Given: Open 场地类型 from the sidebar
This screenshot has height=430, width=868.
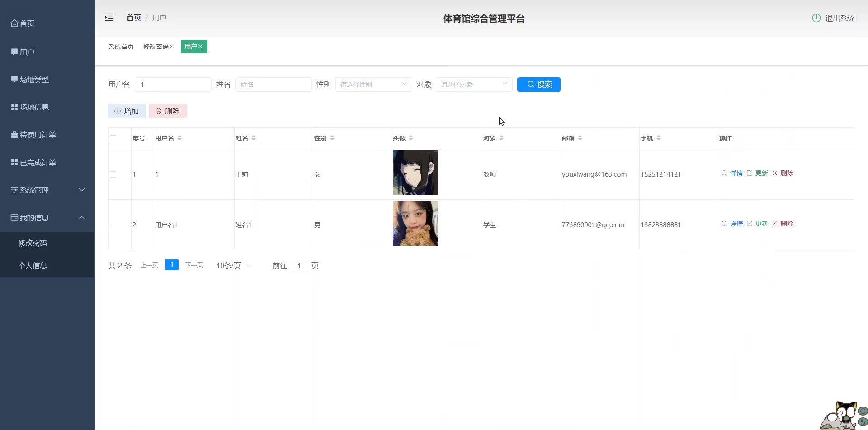Looking at the screenshot, I should 34,79.
